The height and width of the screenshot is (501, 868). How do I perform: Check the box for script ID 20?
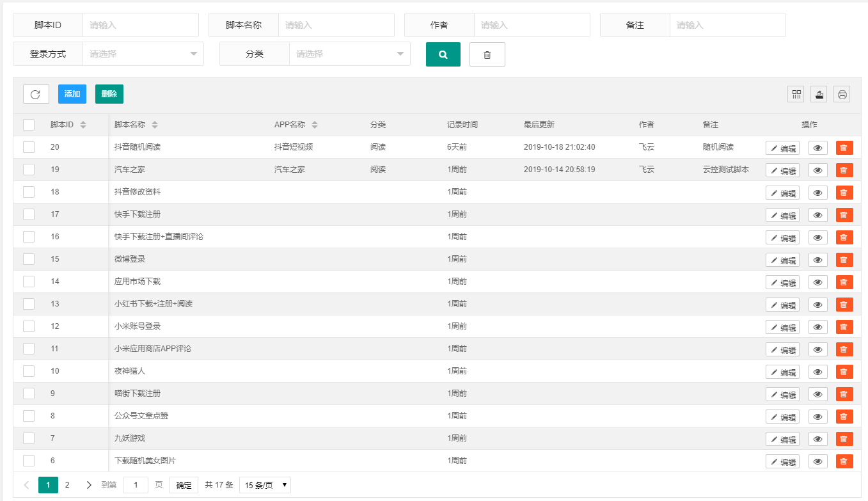pyautogui.click(x=29, y=147)
